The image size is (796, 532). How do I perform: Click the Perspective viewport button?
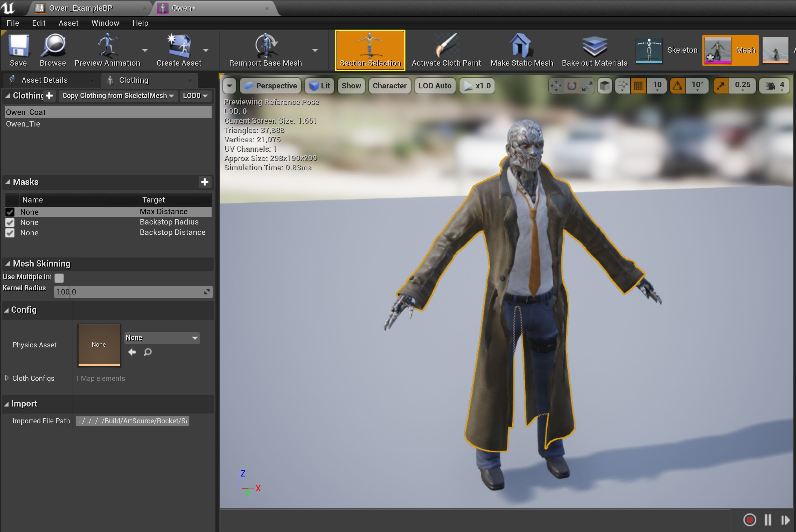click(270, 86)
